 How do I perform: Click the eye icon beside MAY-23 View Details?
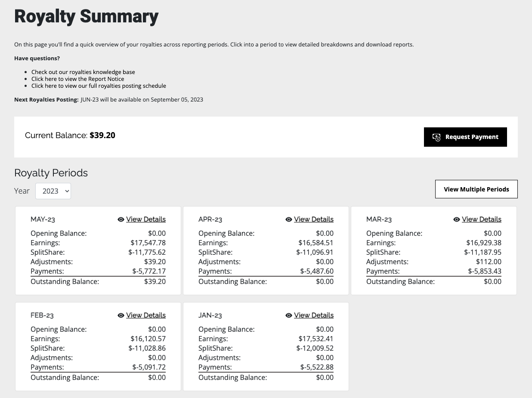coord(121,219)
